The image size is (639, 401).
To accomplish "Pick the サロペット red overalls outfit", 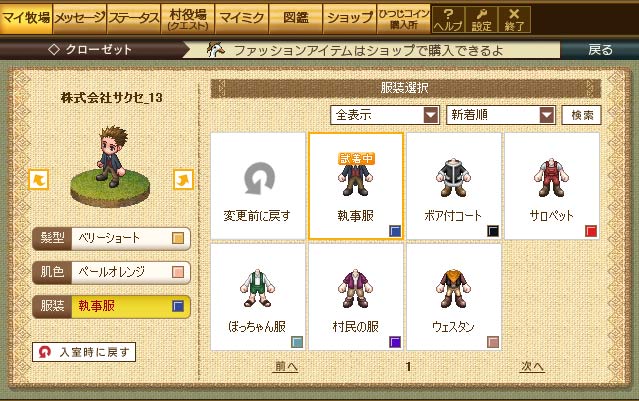I will point(551,178).
